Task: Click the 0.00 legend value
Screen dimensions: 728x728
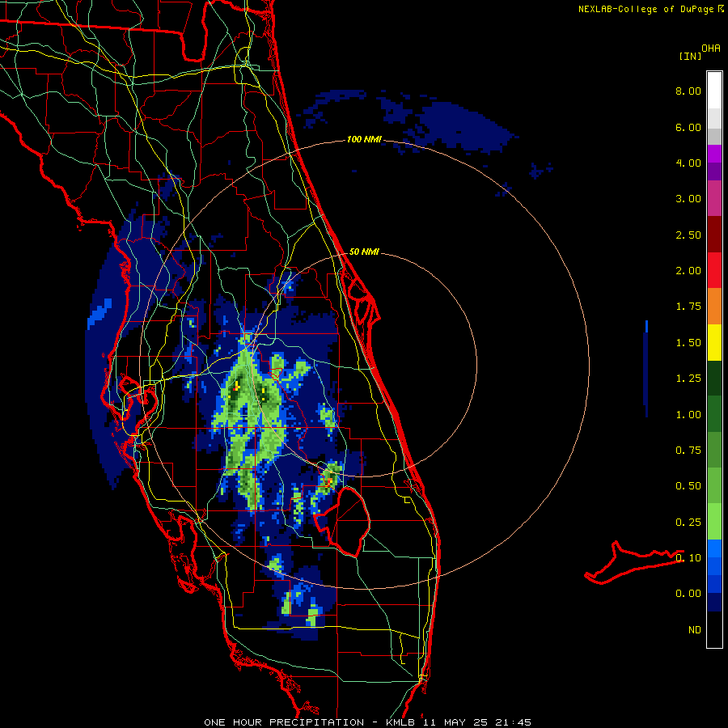Action: pyautogui.click(x=688, y=594)
